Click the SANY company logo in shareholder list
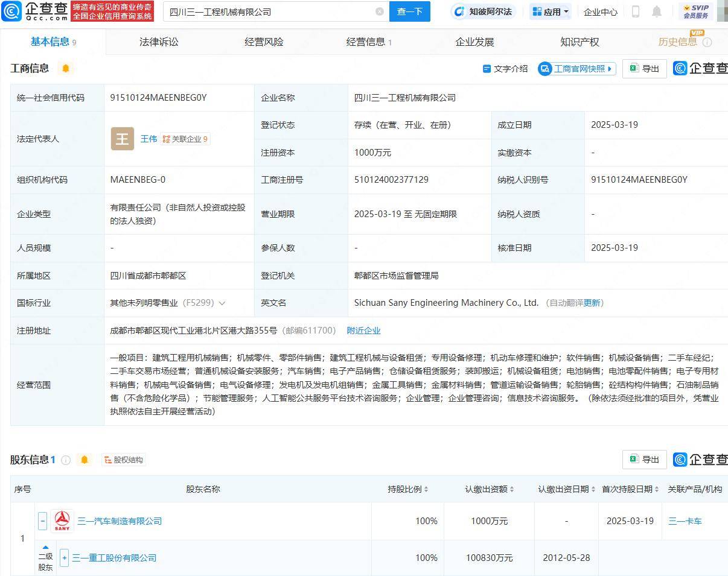728x576 pixels. pyautogui.click(x=62, y=521)
